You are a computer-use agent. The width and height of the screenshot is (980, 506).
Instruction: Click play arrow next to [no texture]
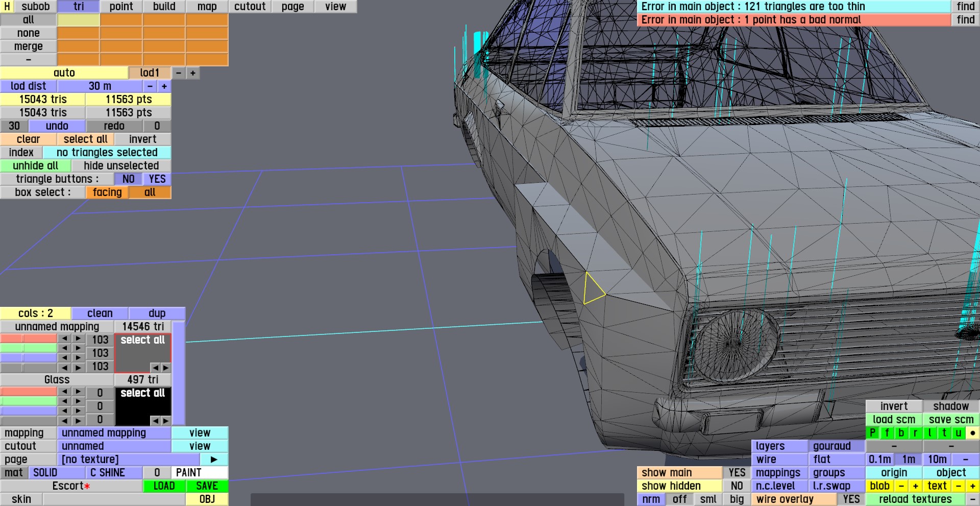click(214, 460)
